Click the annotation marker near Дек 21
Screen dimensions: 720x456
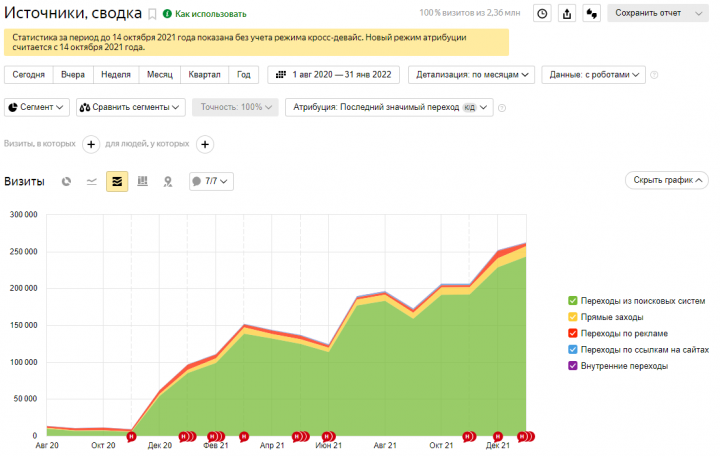pyautogui.click(x=498, y=436)
